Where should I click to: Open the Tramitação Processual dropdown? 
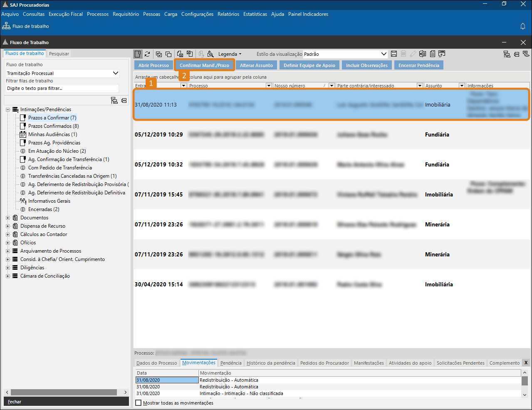(116, 73)
